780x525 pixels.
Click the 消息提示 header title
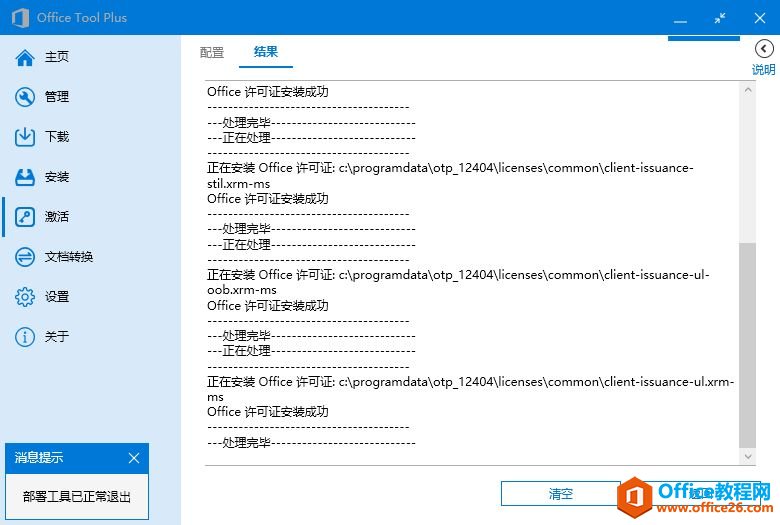pyautogui.click(x=39, y=458)
